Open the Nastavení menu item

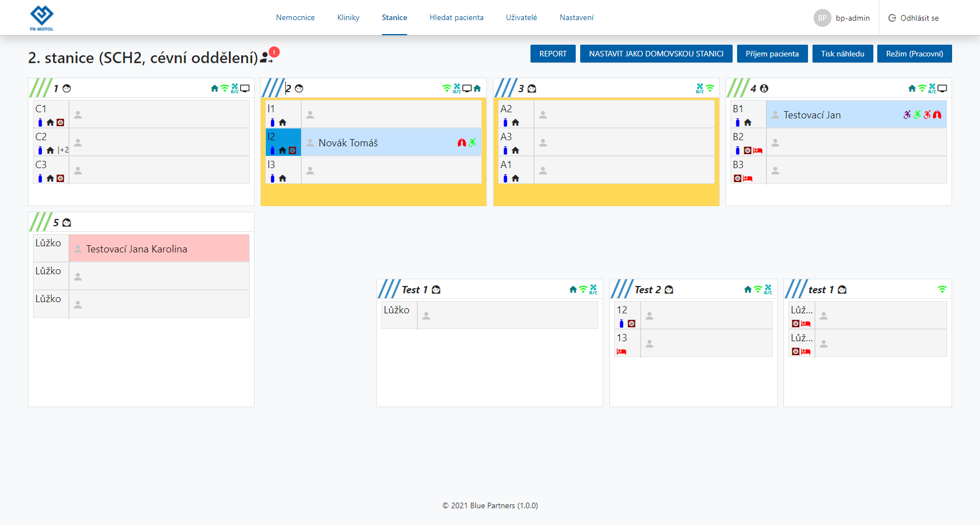pyautogui.click(x=576, y=17)
